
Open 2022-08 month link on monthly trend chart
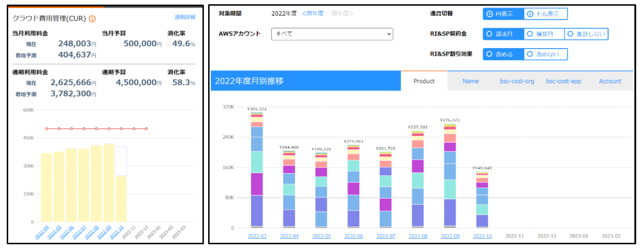pos(418,236)
